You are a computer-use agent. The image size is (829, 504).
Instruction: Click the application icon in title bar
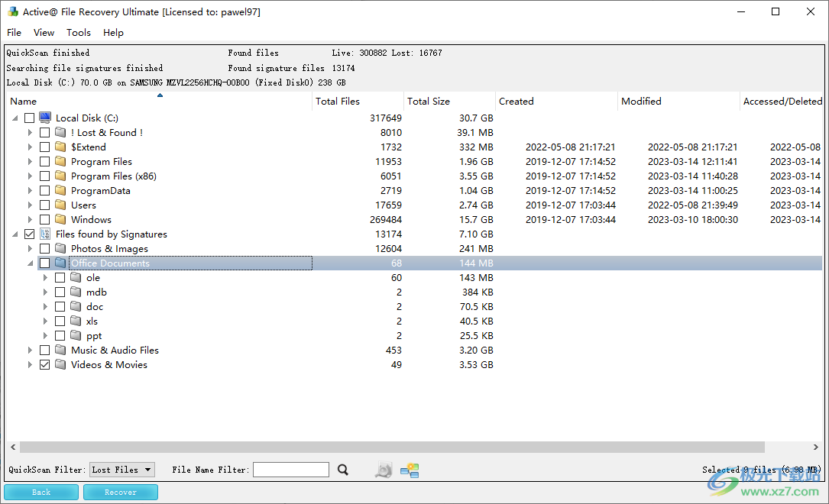pyautogui.click(x=13, y=11)
